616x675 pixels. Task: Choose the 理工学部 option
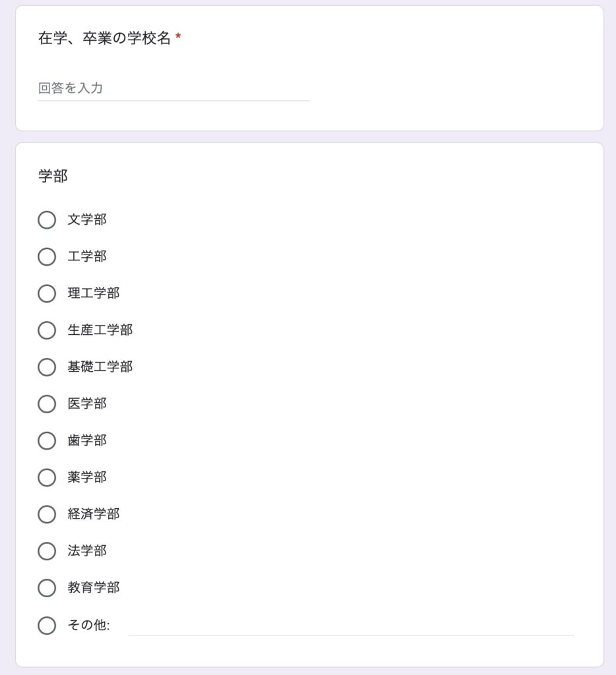point(47,293)
